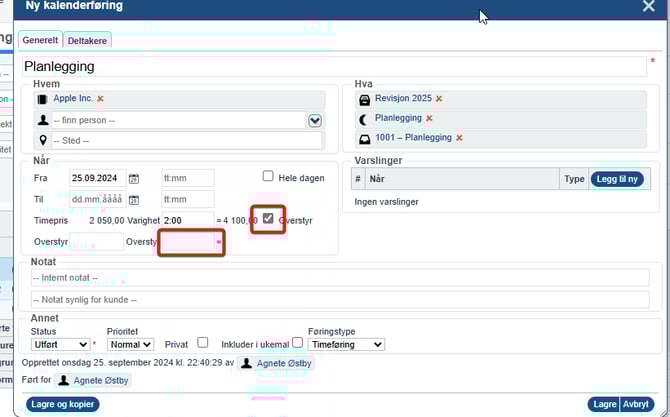Select the Generelt tab
This screenshot has height=417, width=670.
(40, 40)
